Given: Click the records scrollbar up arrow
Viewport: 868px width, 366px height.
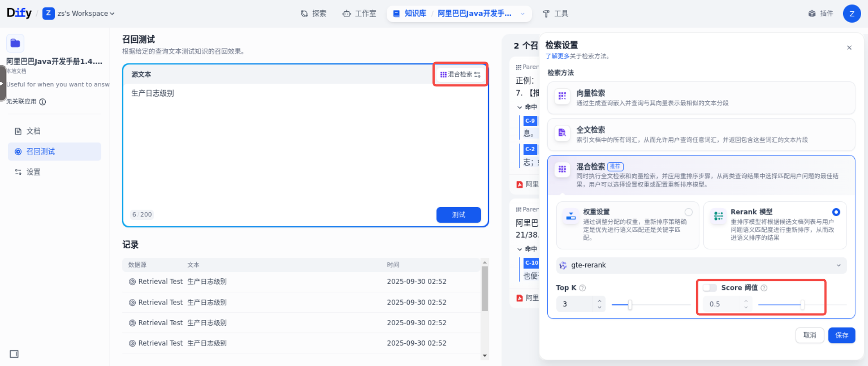Looking at the screenshot, I should 485,262.
